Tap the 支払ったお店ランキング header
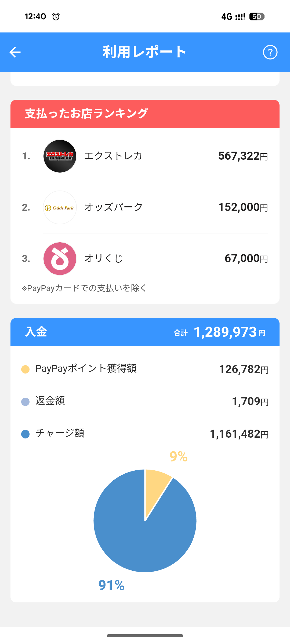Image resolution: width=290 pixels, height=644 pixels. tap(145, 114)
